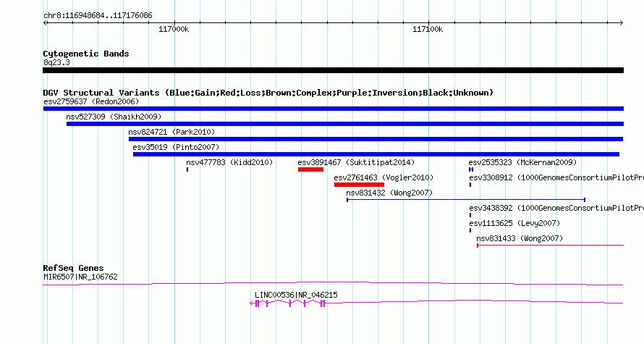
Task: Select the thin blue nsv831432 line
Action: (x=466, y=200)
